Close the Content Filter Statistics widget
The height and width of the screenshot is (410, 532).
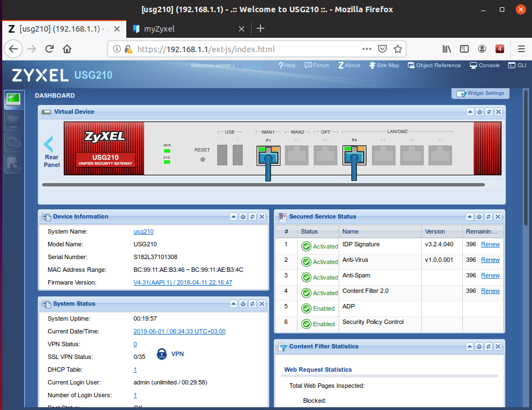[x=498, y=347]
